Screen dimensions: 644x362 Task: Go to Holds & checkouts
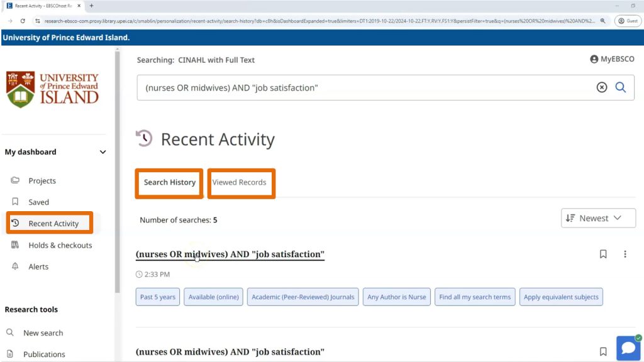click(60, 245)
